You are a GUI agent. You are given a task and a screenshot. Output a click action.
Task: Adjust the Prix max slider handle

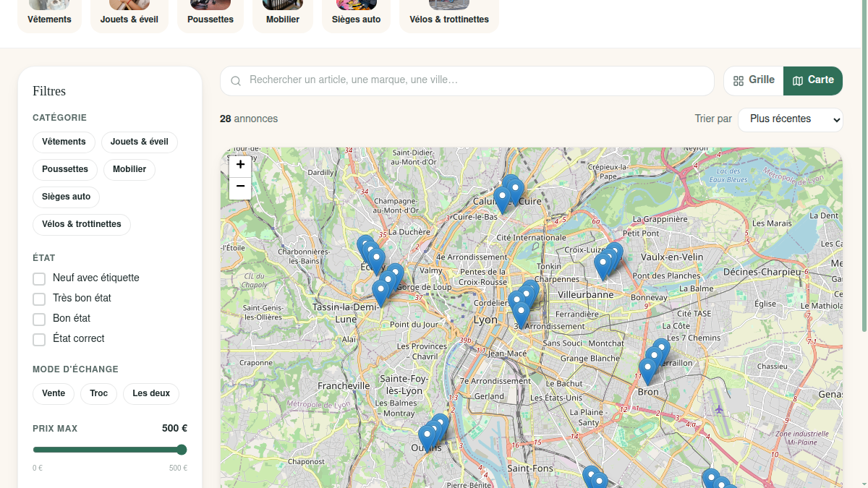[182, 450]
